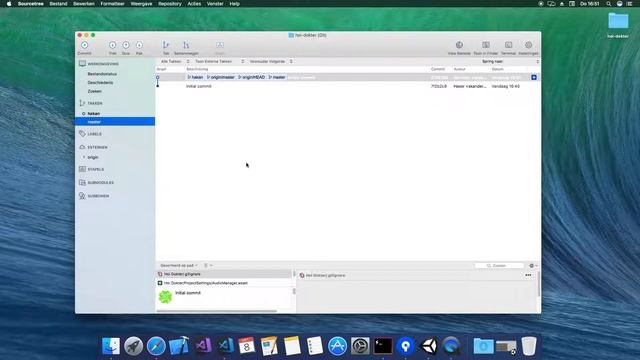Image resolution: width=640 pixels, height=360 pixels.
Task: Open the Weergave menu
Action: pos(141,4)
